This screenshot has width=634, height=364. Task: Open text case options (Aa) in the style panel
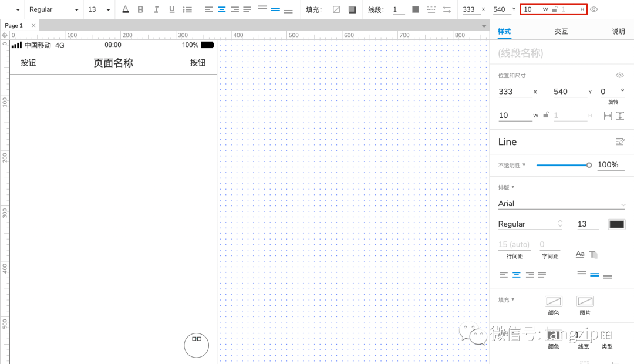coord(580,254)
